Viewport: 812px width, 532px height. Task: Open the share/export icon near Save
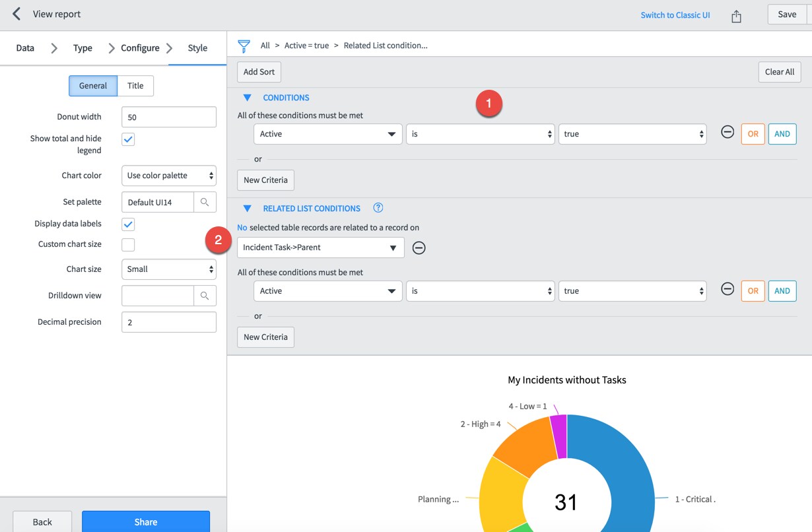(736, 14)
